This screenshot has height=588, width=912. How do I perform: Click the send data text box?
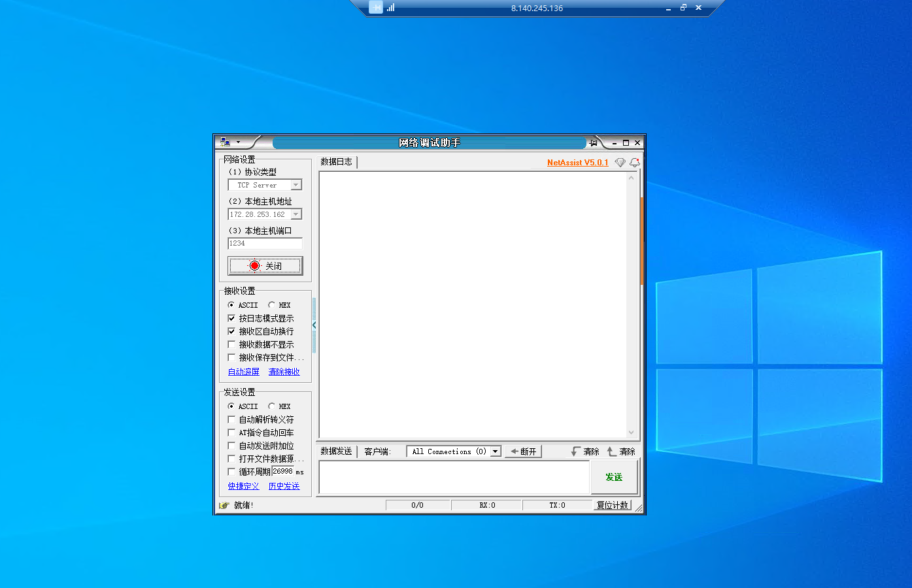pyautogui.click(x=454, y=478)
